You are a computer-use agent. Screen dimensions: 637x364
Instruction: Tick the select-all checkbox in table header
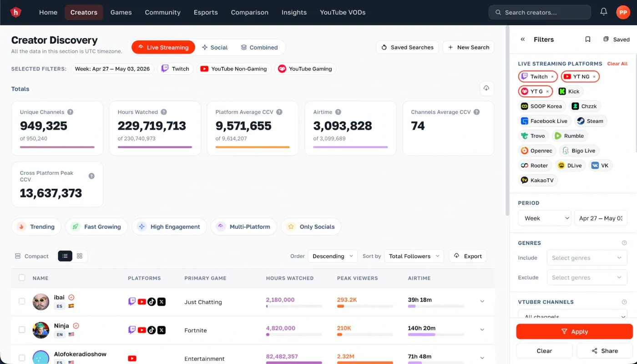point(22,278)
